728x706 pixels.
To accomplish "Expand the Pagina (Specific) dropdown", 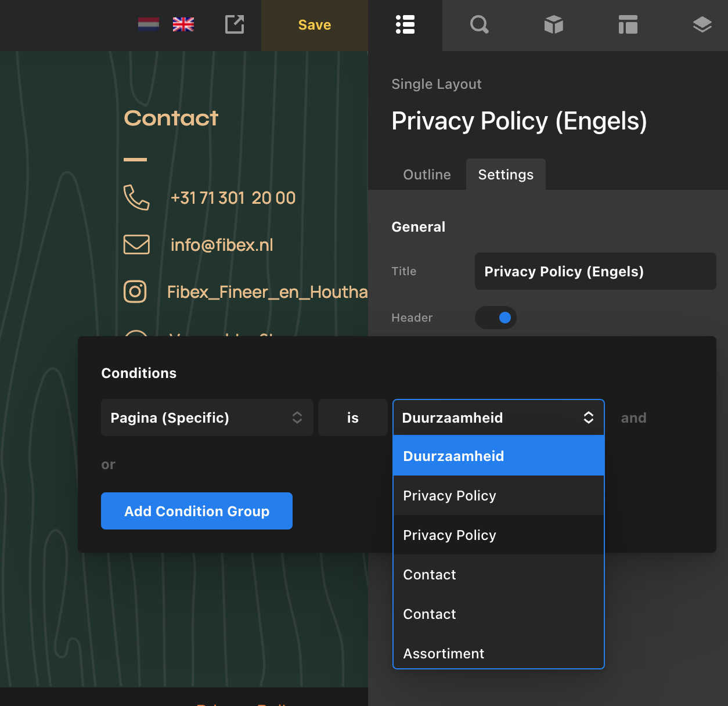I will (207, 417).
